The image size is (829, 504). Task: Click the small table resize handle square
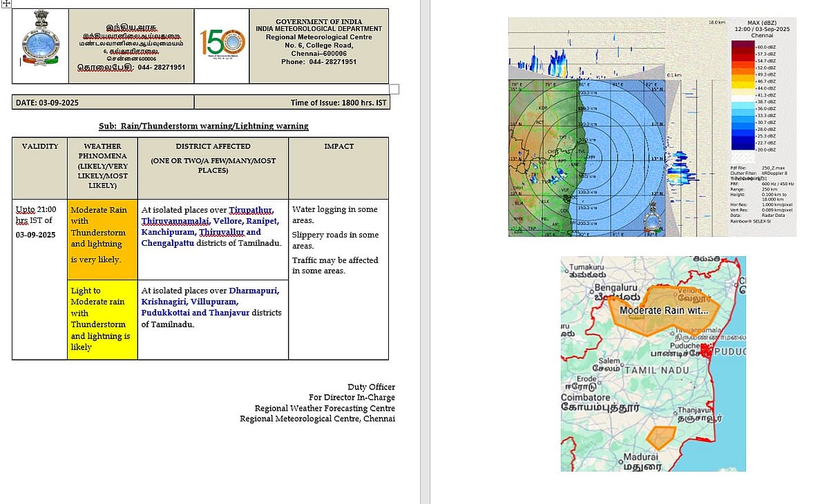point(394,88)
